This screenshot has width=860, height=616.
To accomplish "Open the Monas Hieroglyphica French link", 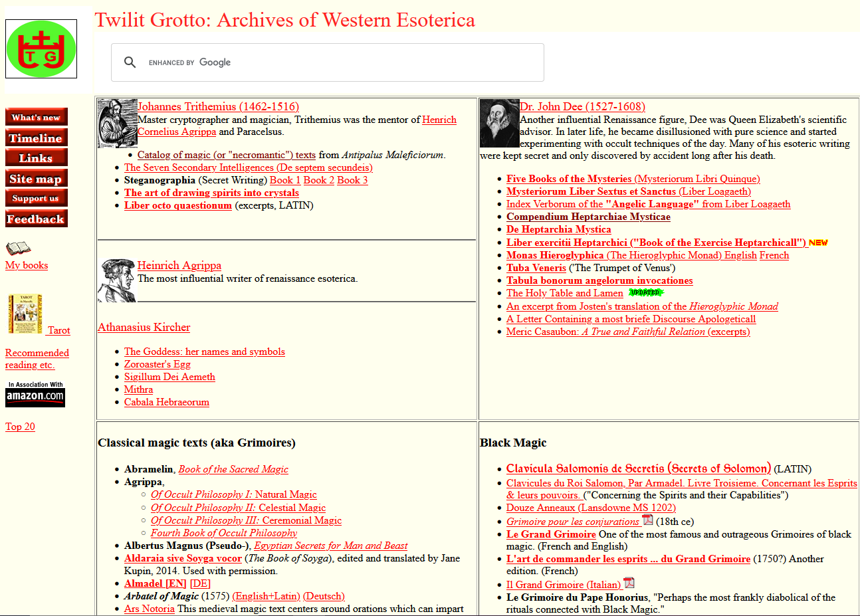I will [774, 255].
